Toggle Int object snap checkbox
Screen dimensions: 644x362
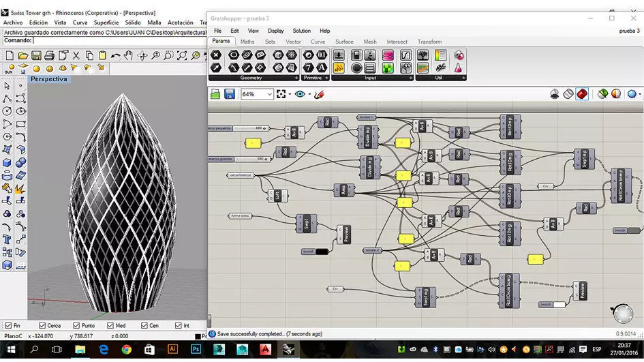[179, 325]
